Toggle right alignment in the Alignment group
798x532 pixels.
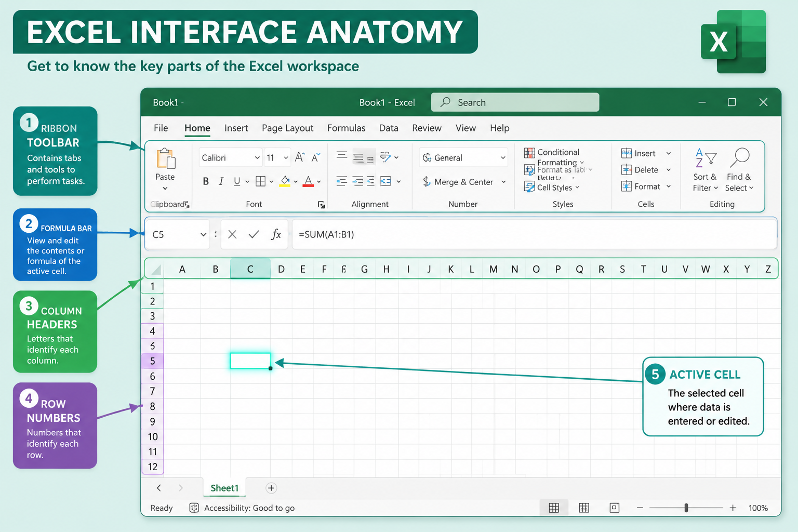tap(370, 181)
